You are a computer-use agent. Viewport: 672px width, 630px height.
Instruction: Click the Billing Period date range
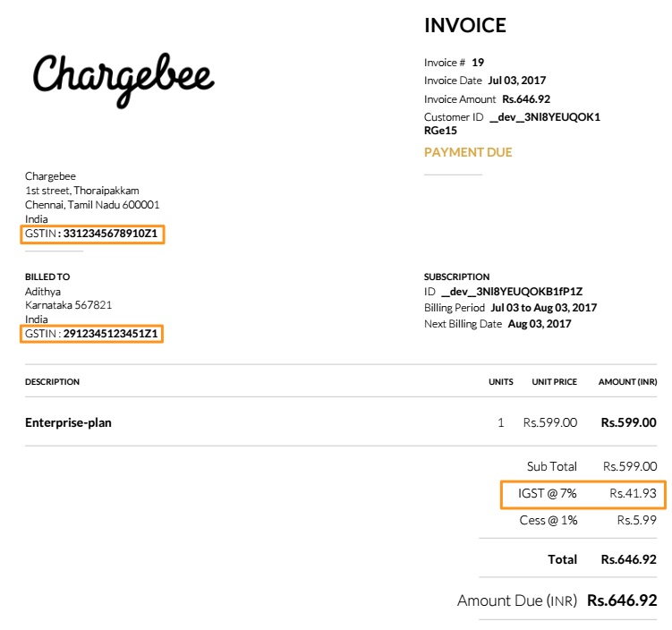[543, 308]
